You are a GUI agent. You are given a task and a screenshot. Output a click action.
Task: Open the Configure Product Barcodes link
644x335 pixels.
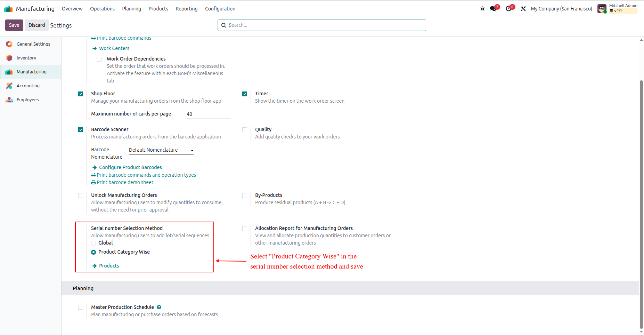pos(130,167)
